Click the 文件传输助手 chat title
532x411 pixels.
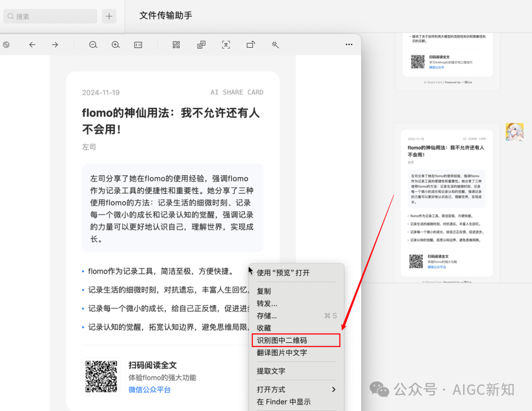coord(166,15)
